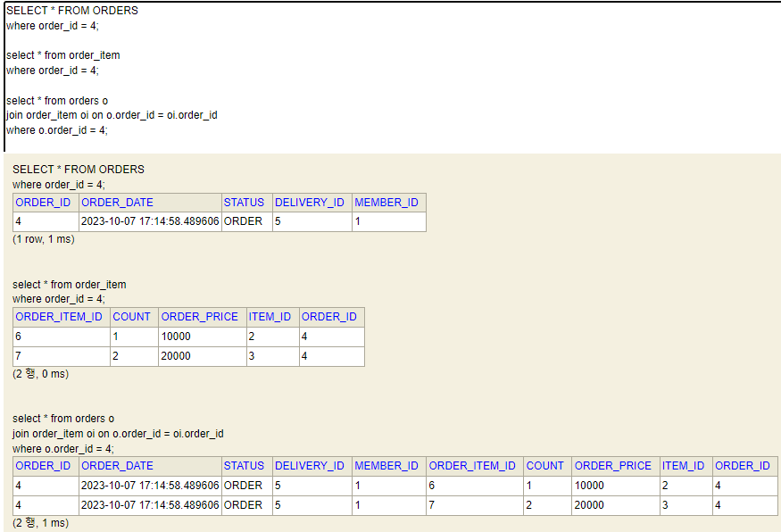The image size is (781, 532).
Task: Click ORDER_ITEM_ID 6 cell in order_item result table
Action: 62,337
